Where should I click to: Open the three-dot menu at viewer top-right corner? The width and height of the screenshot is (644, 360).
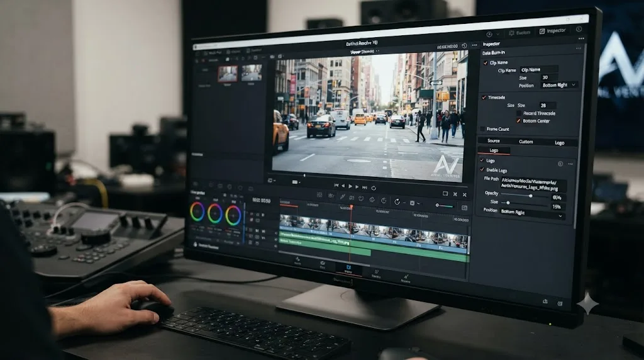[475, 45]
